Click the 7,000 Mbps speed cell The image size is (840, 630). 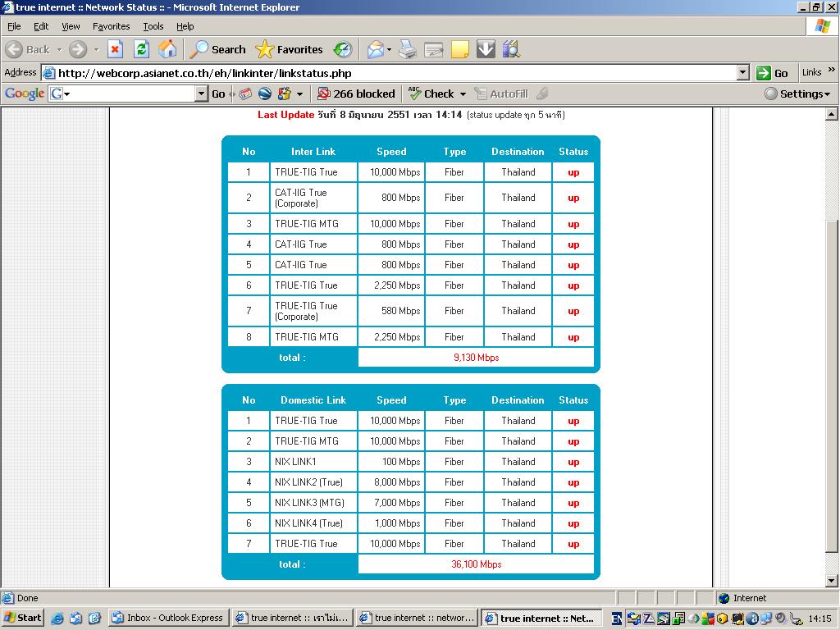click(397, 503)
